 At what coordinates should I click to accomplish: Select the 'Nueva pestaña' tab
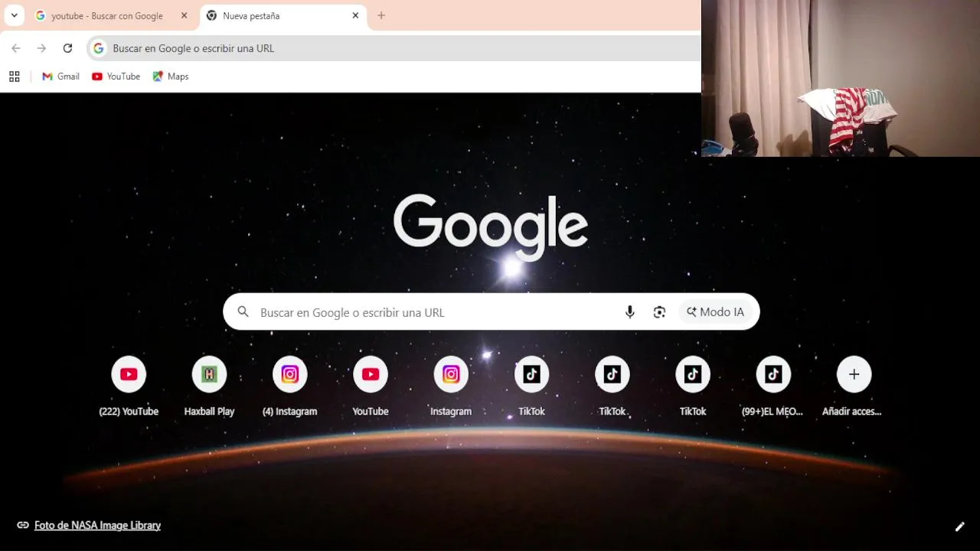click(x=284, y=15)
